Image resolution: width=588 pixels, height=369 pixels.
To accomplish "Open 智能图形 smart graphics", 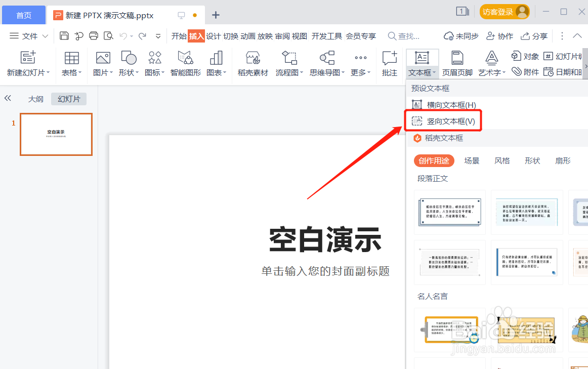I will [185, 63].
